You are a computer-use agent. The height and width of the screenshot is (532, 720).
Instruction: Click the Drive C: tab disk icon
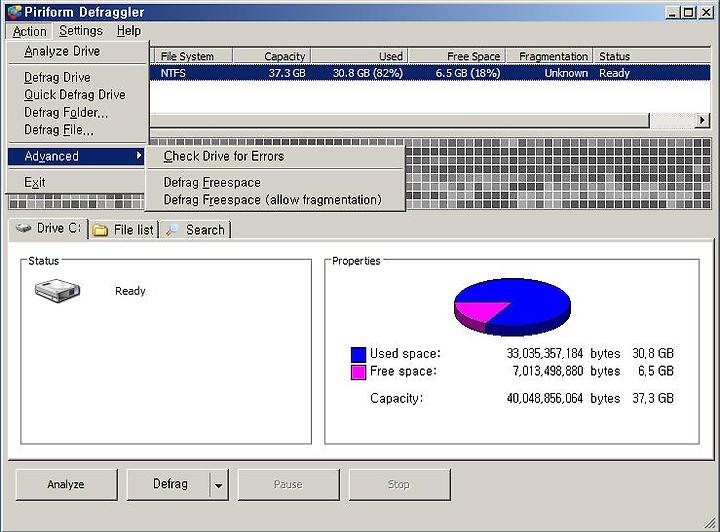coord(23,228)
